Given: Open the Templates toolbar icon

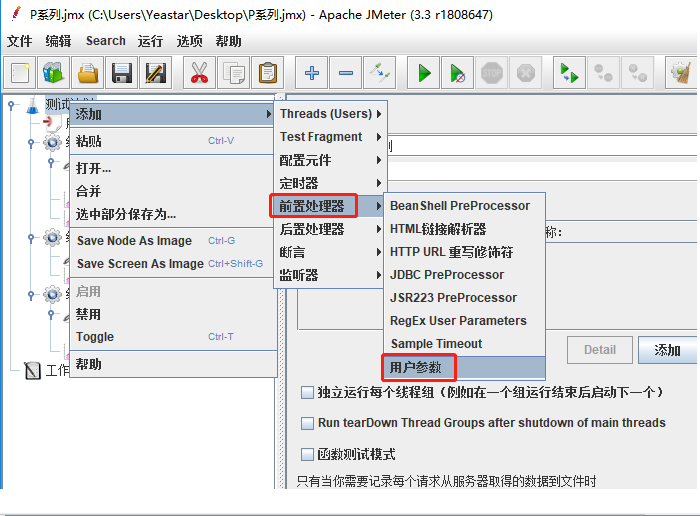Looking at the screenshot, I should [54, 73].
